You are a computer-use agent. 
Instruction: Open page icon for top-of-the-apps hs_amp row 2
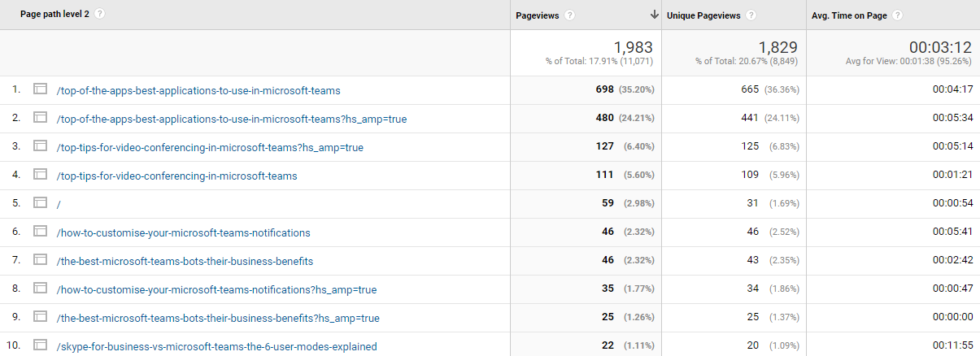[x=40, y=118]
